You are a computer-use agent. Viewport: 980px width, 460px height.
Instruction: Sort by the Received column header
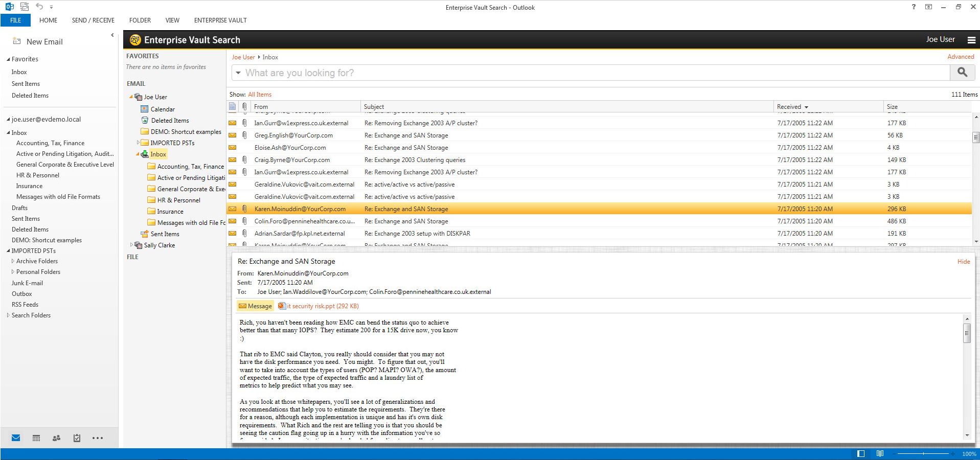(x=828, y=106)
